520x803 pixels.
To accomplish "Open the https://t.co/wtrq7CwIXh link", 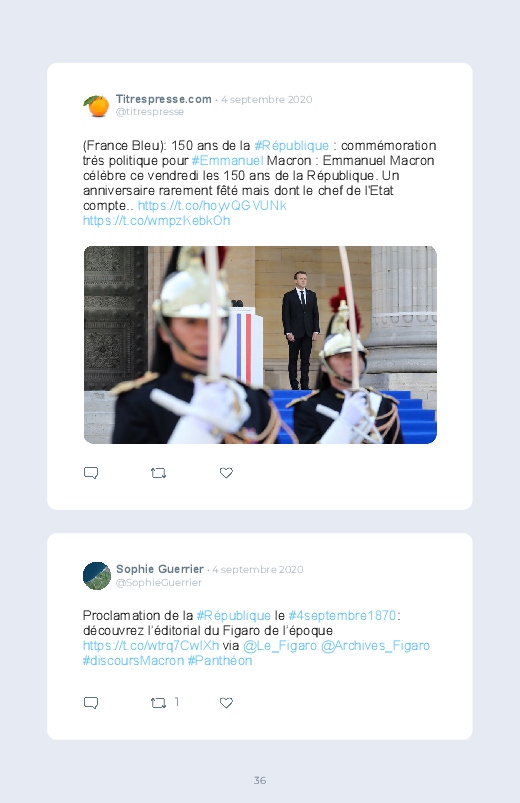I will tap(151, 645).
